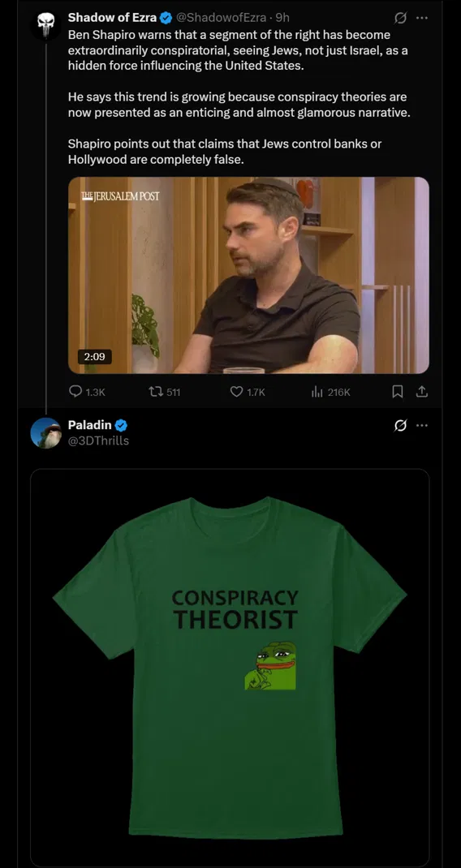Open the Paladin display name link
This screenshot has height=868, width=461.
[90, 425]
